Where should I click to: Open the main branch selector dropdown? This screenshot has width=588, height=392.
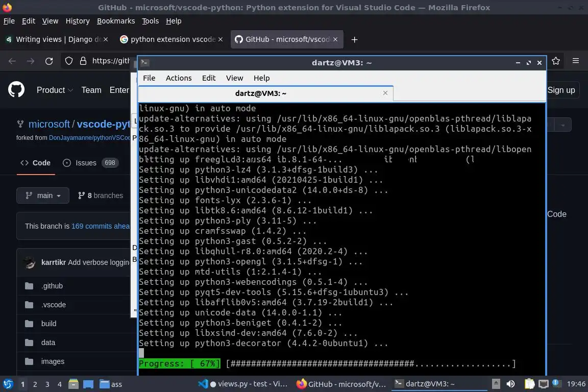click(x=43, y=195)
